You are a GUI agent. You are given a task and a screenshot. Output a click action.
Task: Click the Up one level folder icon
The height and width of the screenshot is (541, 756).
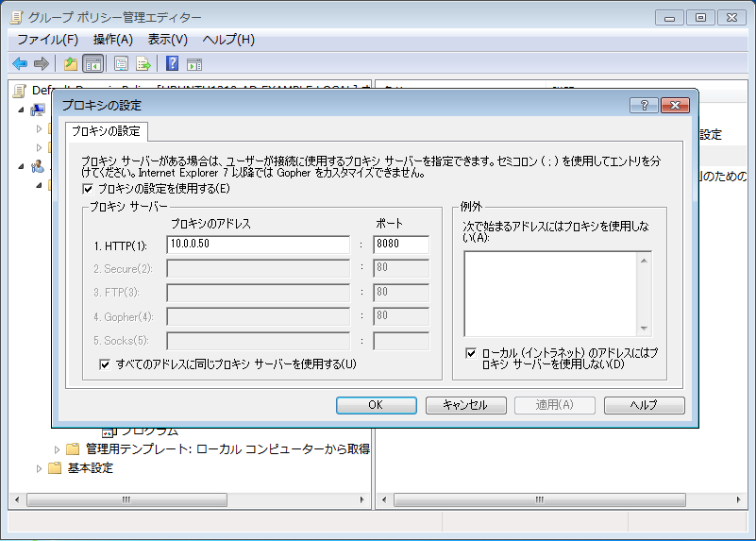[71, 64]
